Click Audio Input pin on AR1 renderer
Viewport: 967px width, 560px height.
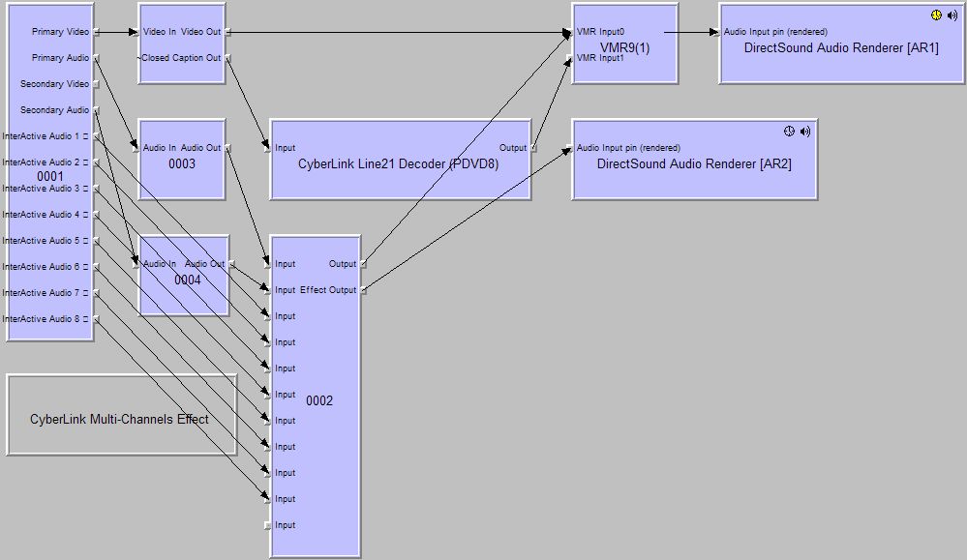pos(716,32)
